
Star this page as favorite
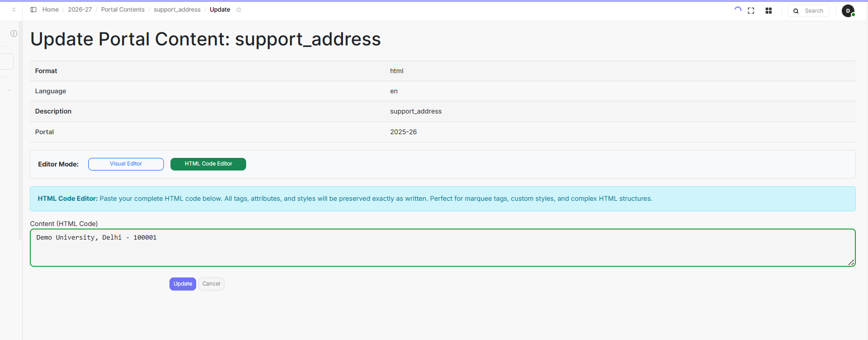pyautogui.click(x=239, y=10)
